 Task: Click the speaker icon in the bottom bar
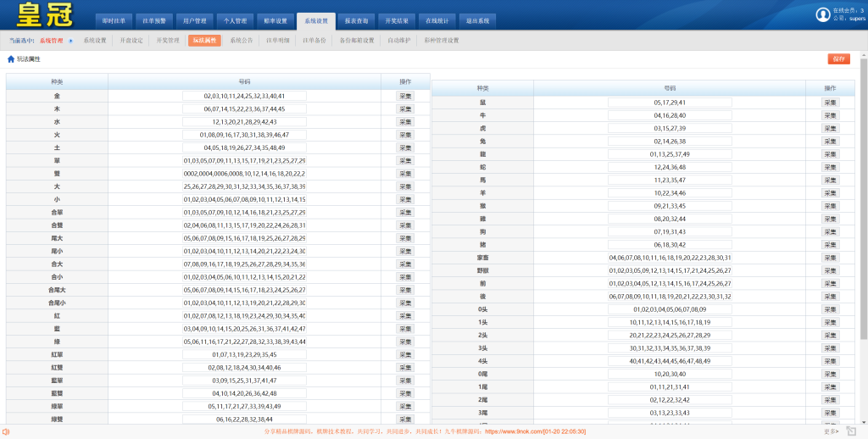[x=6, y=432]
